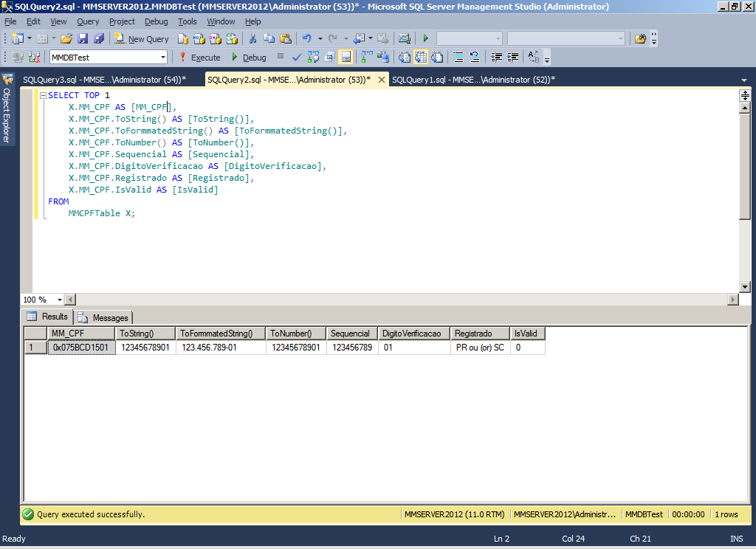Parse the query with the checkmark icon

coord(297,57)
